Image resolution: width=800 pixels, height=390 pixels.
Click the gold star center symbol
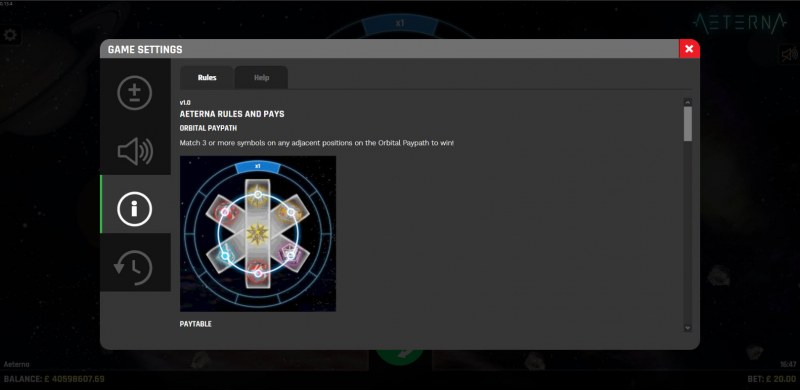(258, 234)
